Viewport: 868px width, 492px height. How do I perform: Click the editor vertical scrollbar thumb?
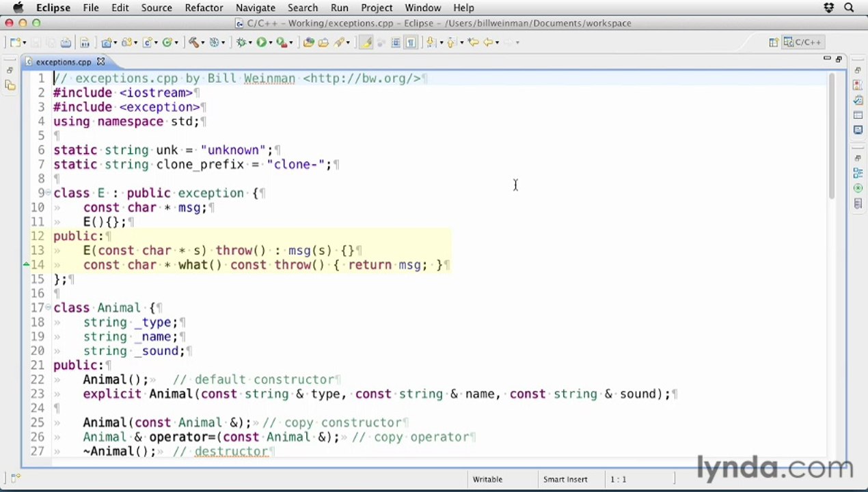831,135
